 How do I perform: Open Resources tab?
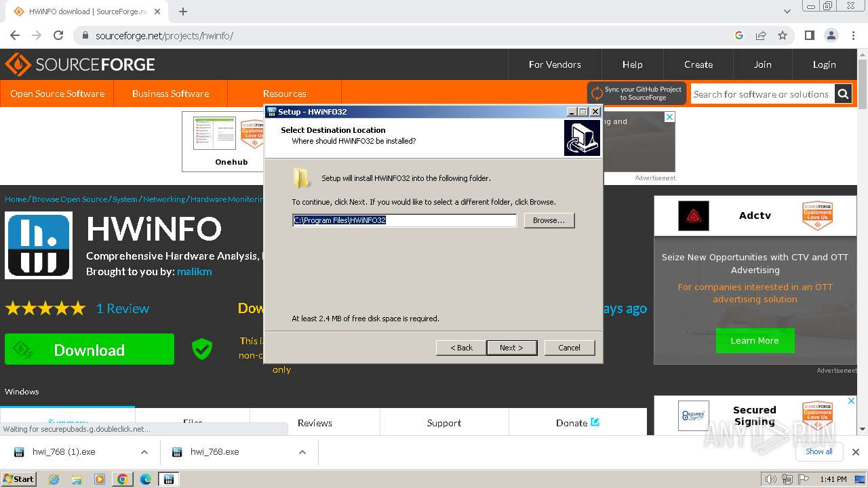[284, 94]
